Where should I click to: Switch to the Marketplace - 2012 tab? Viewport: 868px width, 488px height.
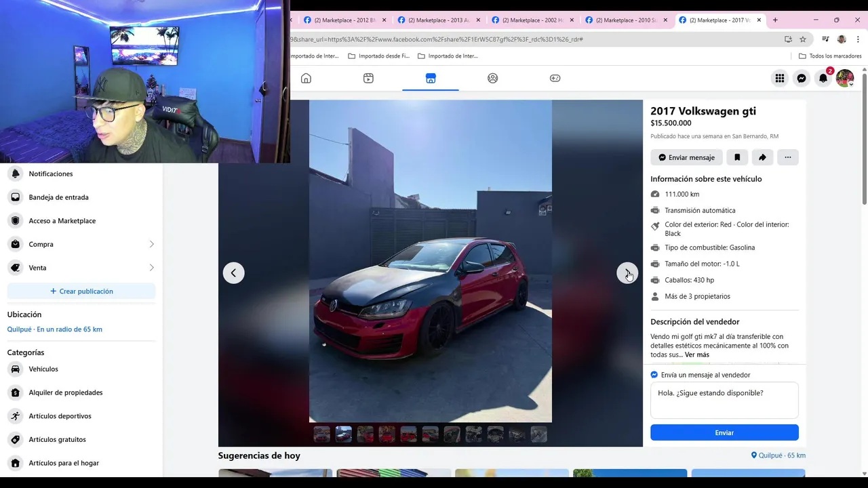pyautogui.click(x=344, y=20)
